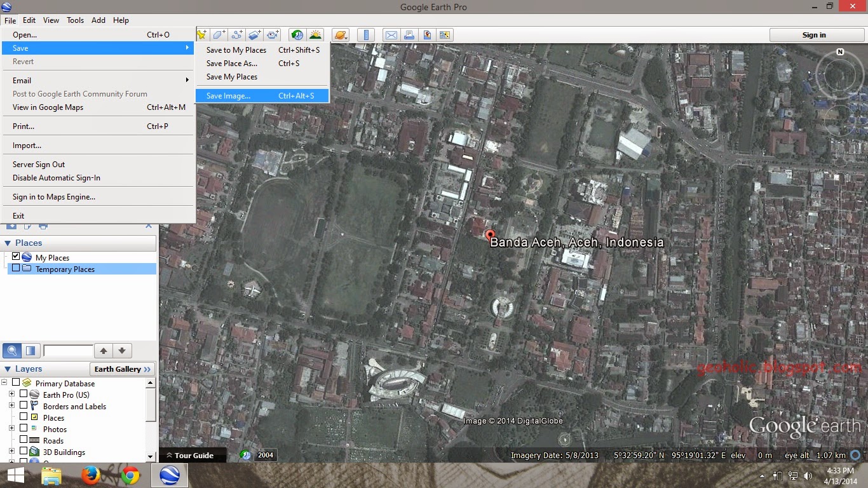Open the Ruler measurement tool
The height and width of the screenshot is (488, 868).
pyautogui.click(x=366, y=34)
